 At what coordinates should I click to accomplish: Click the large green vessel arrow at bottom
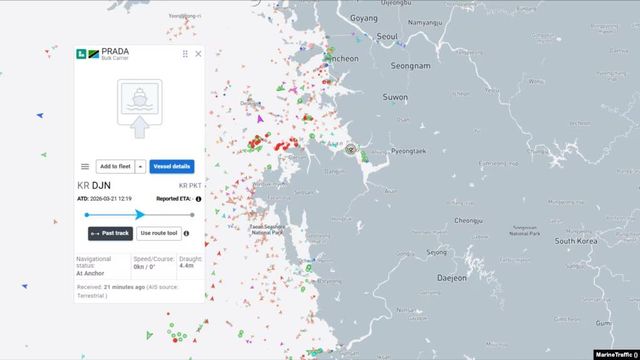tap(149, 335)
